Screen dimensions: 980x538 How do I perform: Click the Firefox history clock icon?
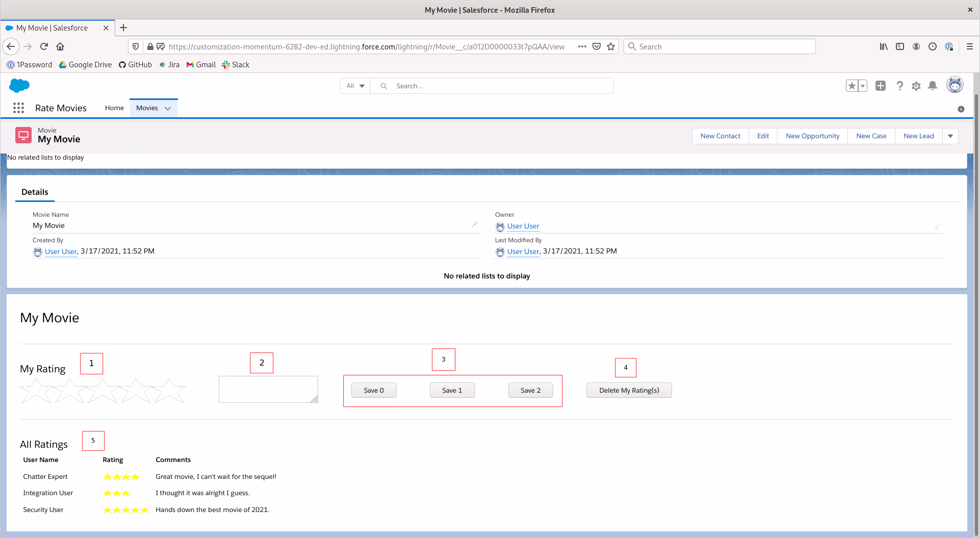(x=933, y=46)
